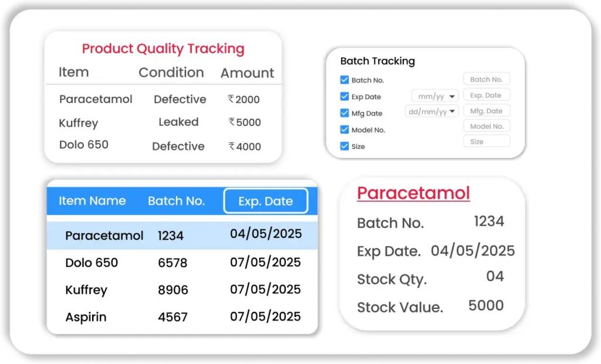
Task: Focus the Size input field
Action: [486, 141]
